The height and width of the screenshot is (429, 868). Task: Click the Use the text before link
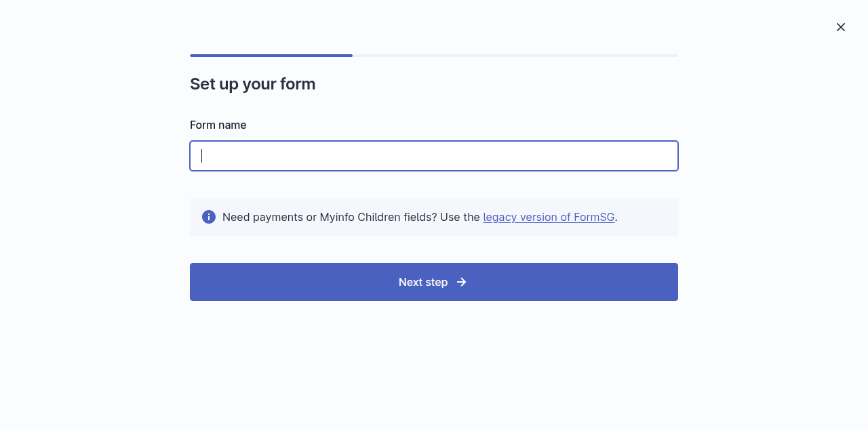(x=460, y=217)
